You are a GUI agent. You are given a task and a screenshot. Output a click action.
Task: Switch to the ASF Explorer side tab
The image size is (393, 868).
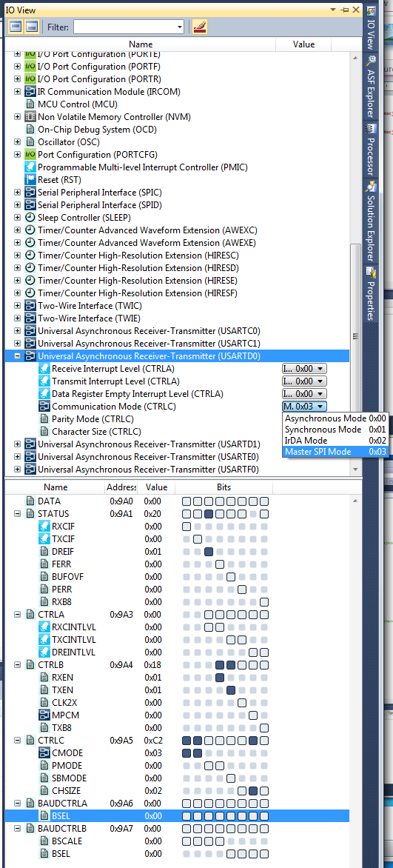pyautogui.click(x=371, y=87)
